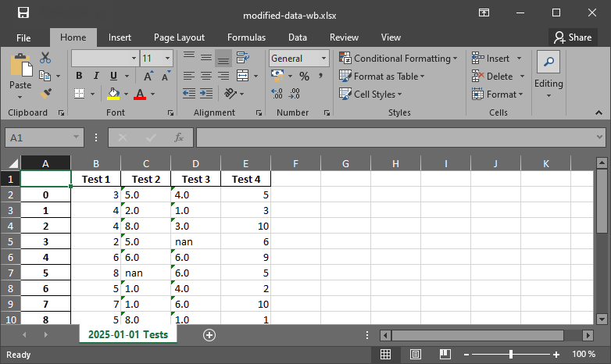Click Decrease Decimal icon
611x364 pixels.
coord(295,94)
